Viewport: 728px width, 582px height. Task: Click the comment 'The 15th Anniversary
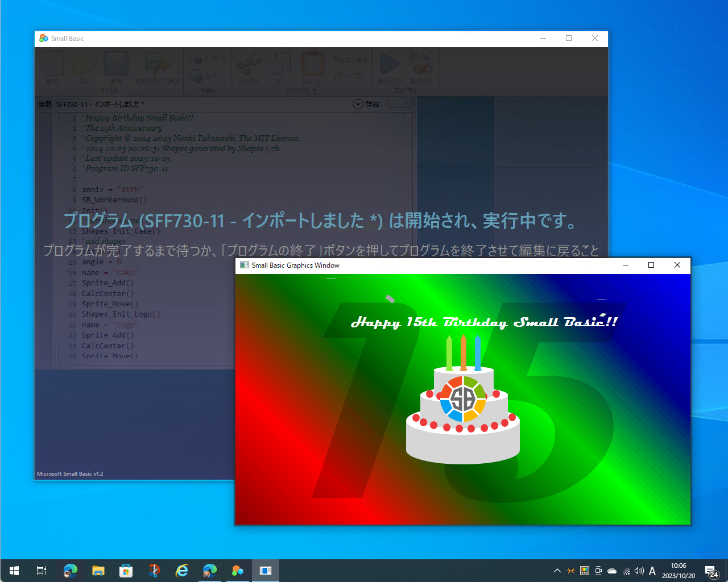[122, 128]
